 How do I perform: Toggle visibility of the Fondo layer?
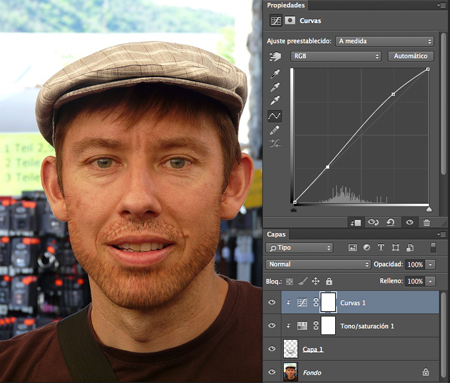point(272,372)
